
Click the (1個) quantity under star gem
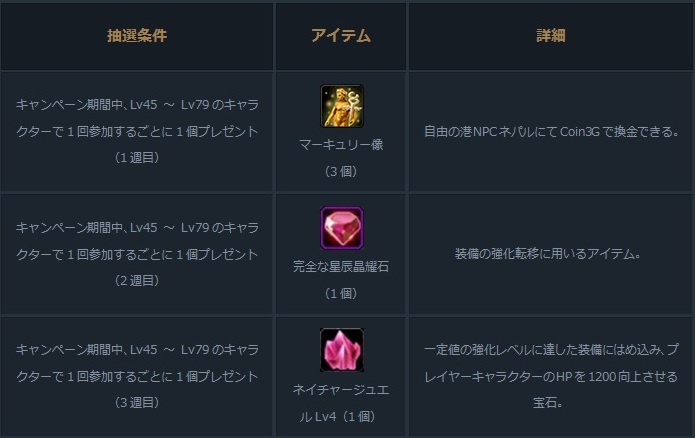341,293
